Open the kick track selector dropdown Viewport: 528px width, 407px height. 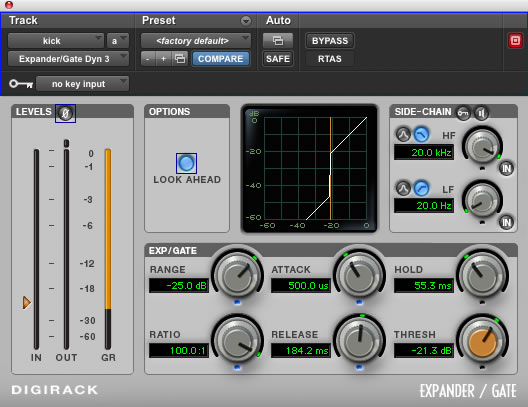pos(56,41)
